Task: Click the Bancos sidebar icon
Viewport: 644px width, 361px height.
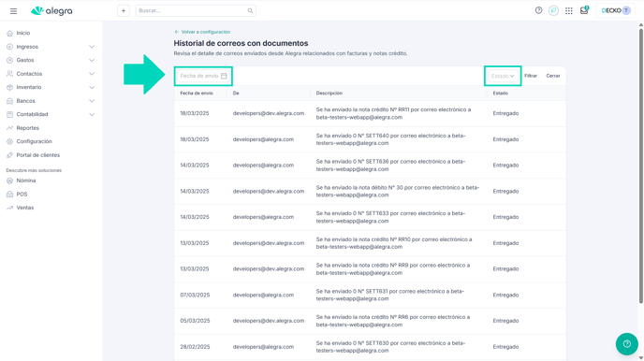Action: 10,101
